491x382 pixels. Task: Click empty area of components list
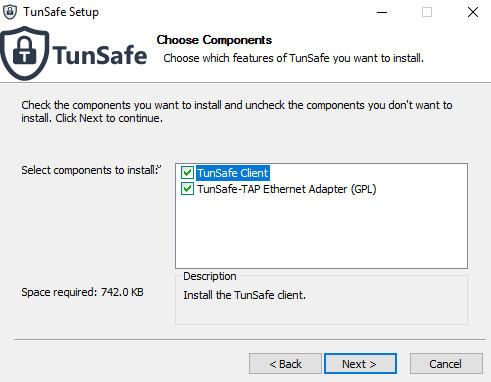321,233
